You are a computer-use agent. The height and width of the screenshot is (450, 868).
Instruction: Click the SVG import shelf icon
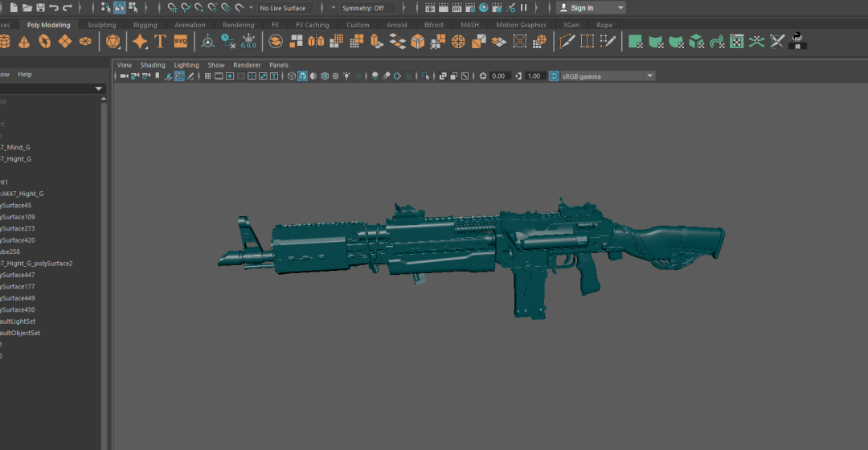pyautogui.click(x=180, y=42)
